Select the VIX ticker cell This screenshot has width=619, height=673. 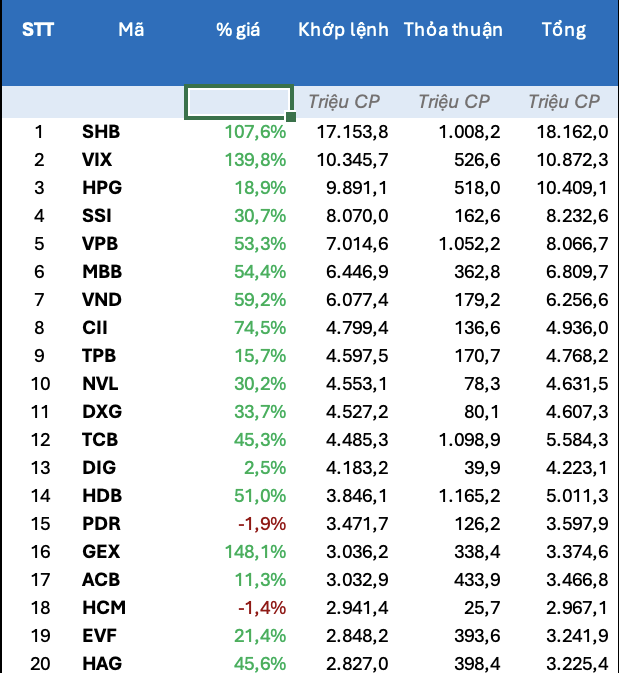(x=97, y=160)
